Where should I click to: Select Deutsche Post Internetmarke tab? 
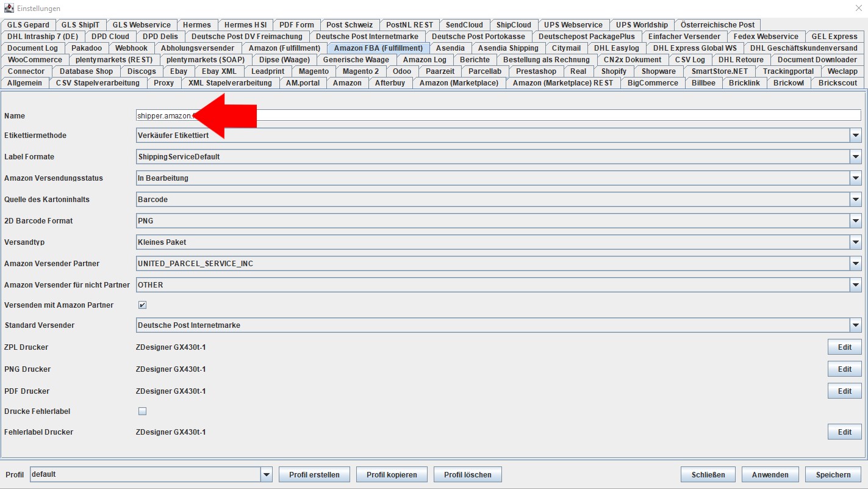point(367,37)
